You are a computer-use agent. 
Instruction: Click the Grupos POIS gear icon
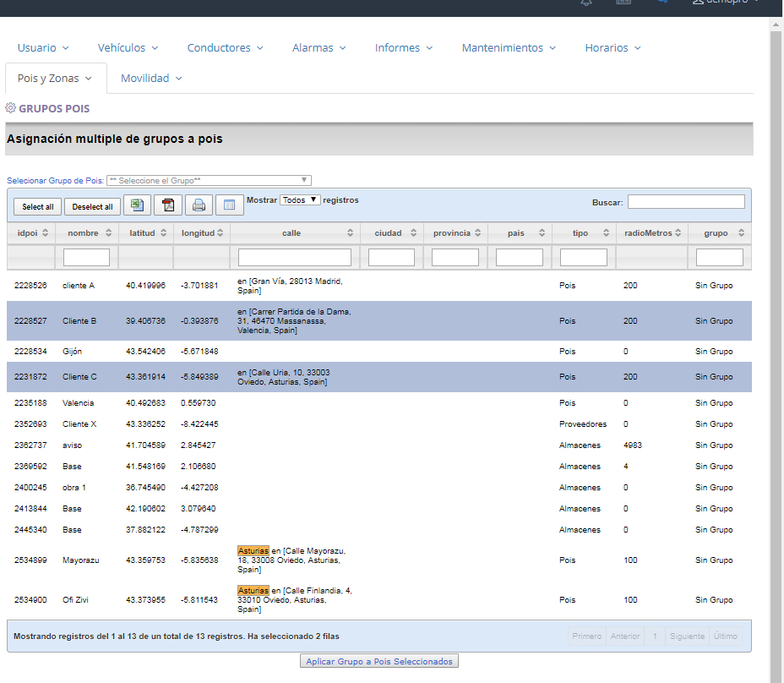(x=11, y=108)
